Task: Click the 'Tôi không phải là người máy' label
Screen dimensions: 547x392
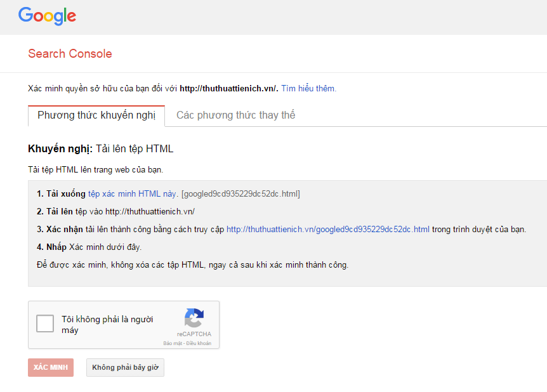Action: pyautogui.click(x=107, y=325)
